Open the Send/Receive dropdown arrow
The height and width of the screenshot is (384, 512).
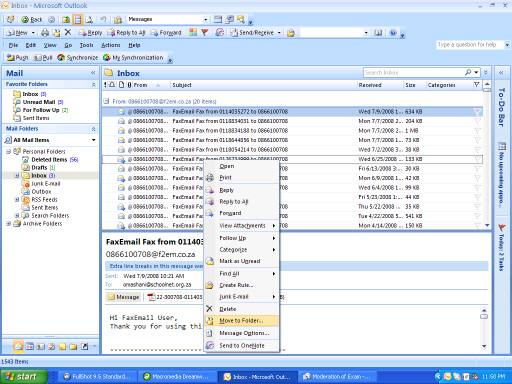point(279,33)
